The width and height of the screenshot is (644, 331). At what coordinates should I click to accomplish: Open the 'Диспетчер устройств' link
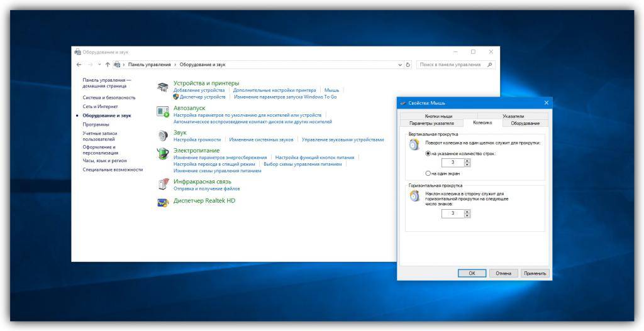(202, 97)
